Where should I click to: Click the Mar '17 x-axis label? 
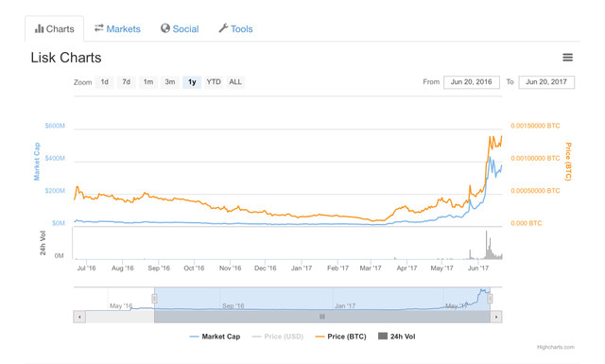[371, 269]
